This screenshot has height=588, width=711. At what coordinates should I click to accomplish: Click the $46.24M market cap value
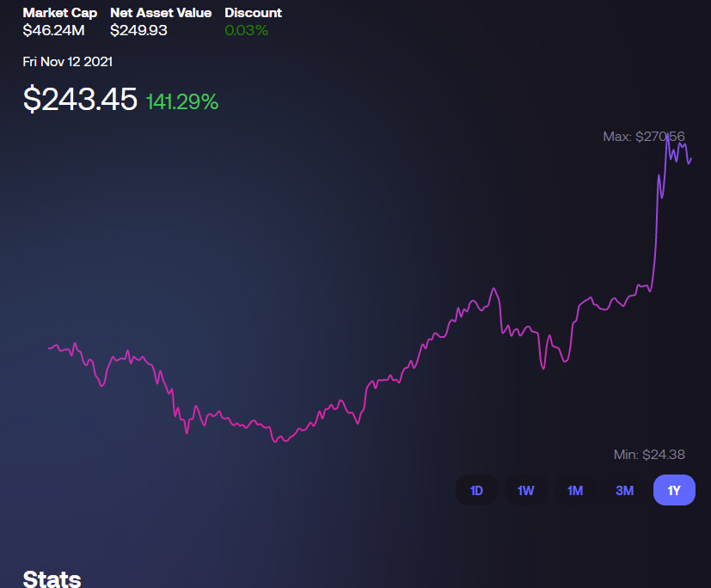[x=53, y=30]
